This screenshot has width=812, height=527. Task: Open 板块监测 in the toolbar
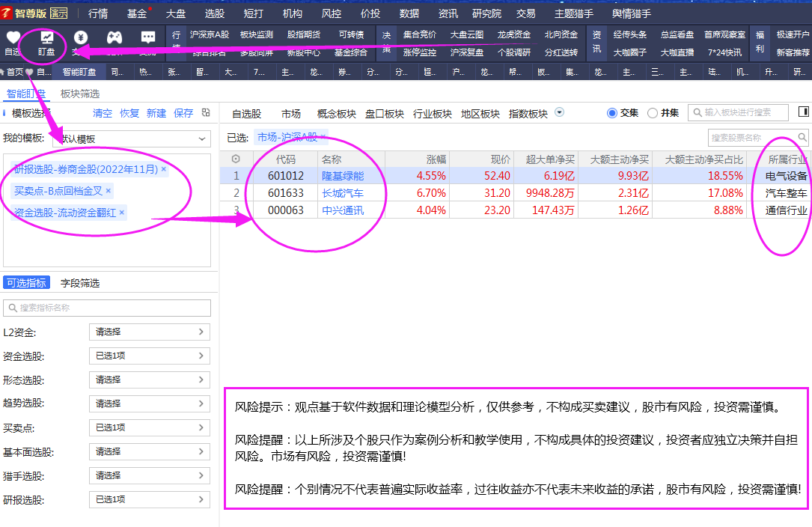257,34
